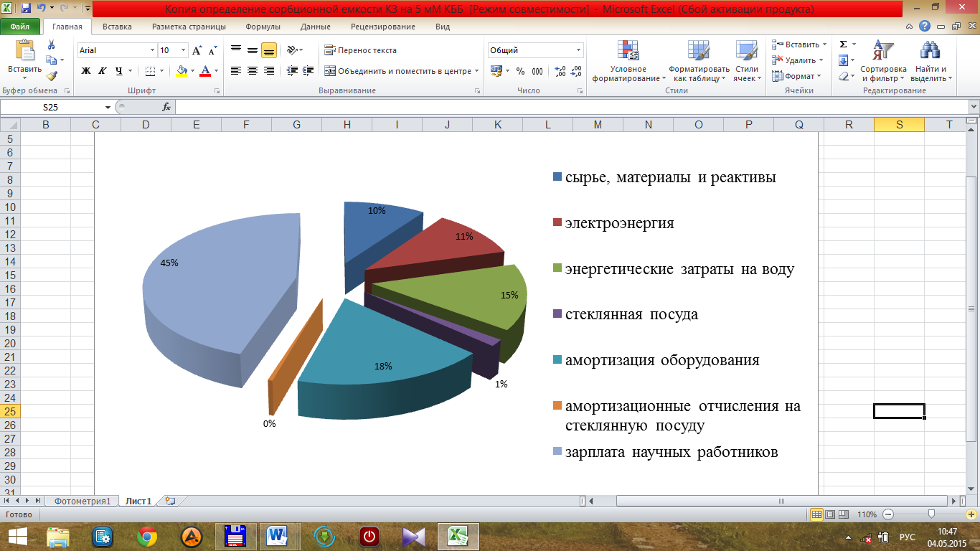Open Сортировка и фильтр dropdown
Screen dimensions: 980x551
[x=884, y=61]
